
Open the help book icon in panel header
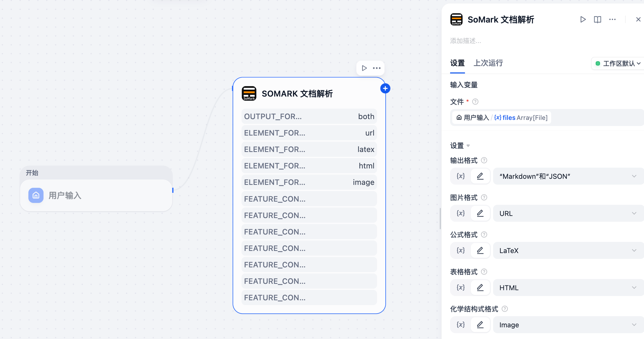click(597, 19)
